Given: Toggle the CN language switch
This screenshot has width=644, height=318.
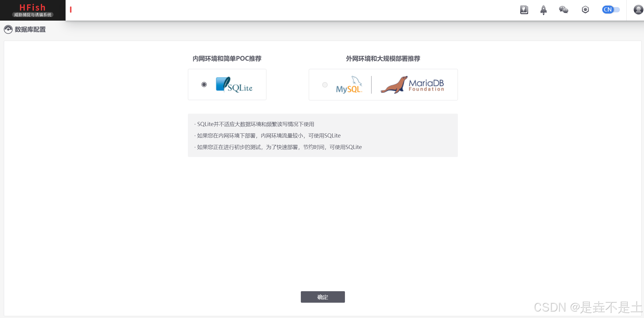Looking at the screenshot, I should pyautogui.click(x=611, y=10).
